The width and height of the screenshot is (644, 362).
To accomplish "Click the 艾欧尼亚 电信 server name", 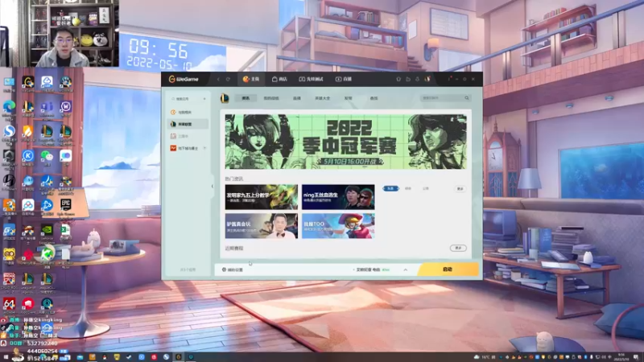I will [x=368, y=269].
